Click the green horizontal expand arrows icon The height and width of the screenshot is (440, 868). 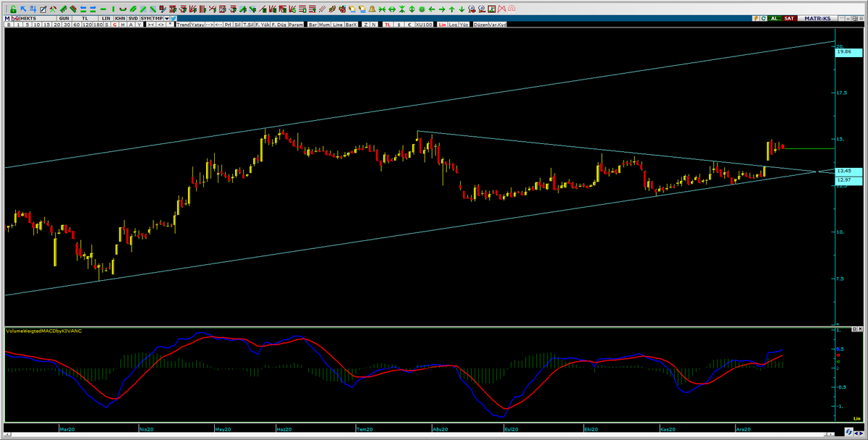tap(392, 9)
